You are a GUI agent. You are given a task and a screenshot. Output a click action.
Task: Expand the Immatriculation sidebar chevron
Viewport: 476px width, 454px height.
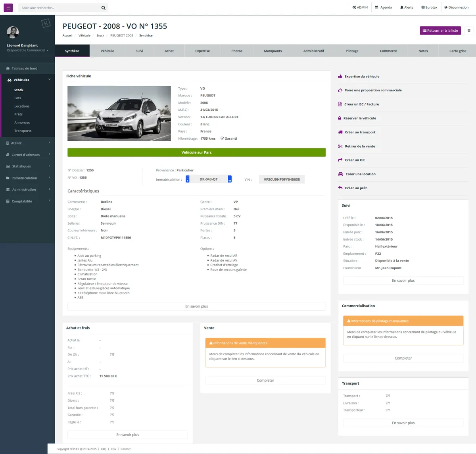click(x=50, y=178)
